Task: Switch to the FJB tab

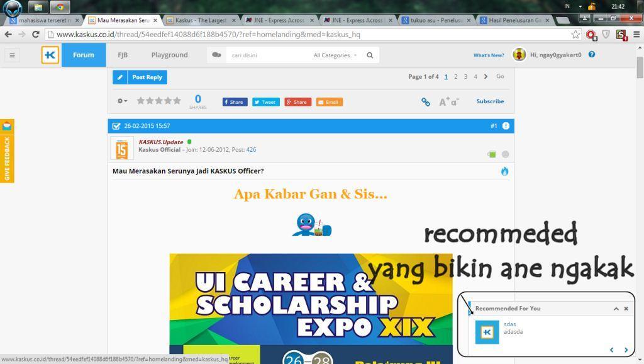Action: [x=123, y=55]
